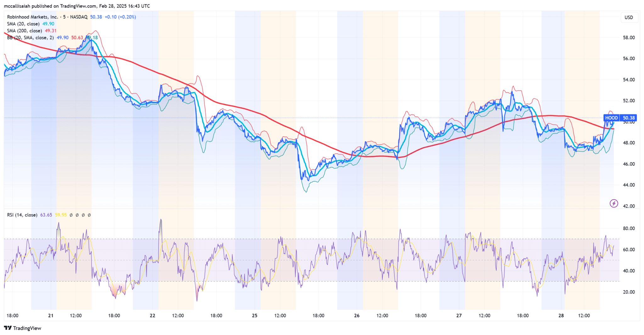Click the SMA 200 value 49.31

point(51,31)
